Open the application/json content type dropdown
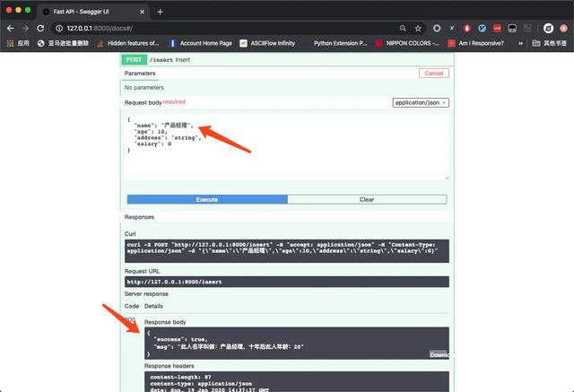 point(421,102)
